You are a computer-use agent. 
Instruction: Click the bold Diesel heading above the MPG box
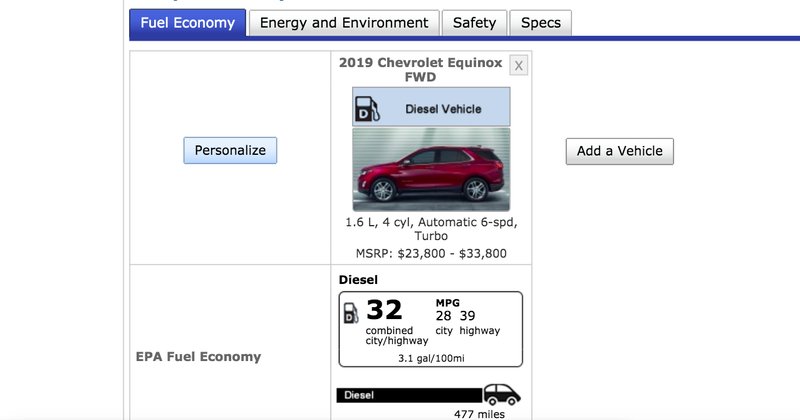coord(358,280)
